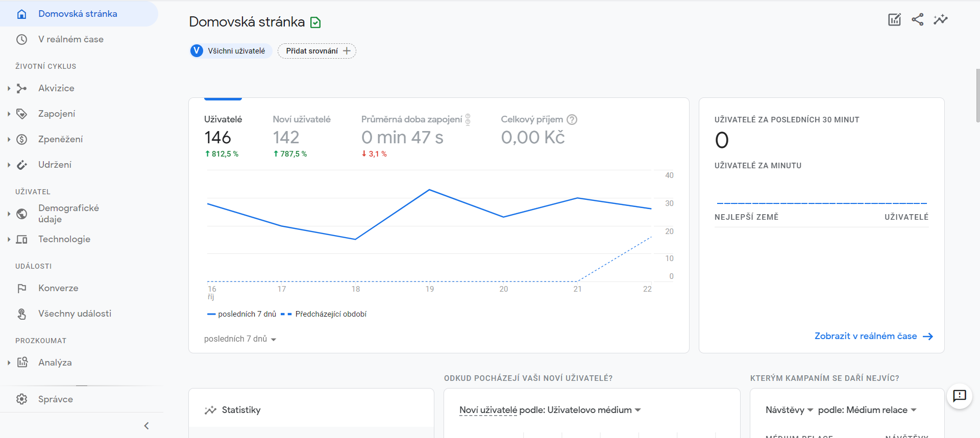Click the page vertical scrollbar
Viewport: 980px width, 438px height.
click(x=977, y=95)
